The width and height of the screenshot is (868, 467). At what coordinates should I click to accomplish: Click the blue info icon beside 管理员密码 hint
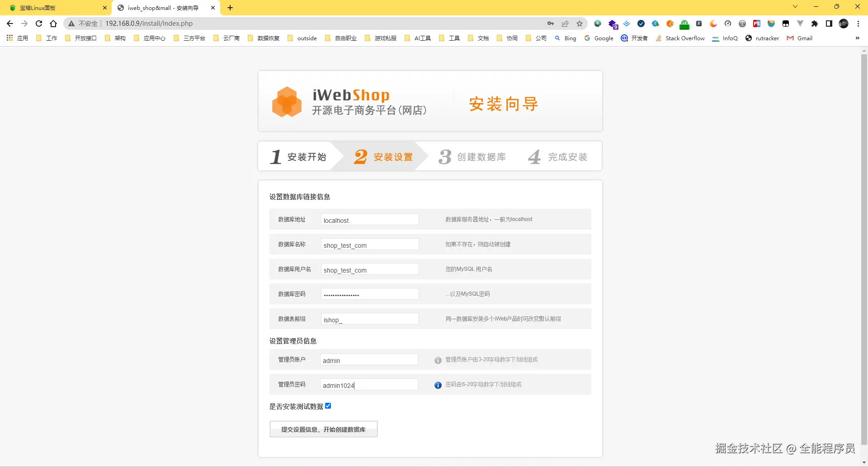click(x=438, y=385)
